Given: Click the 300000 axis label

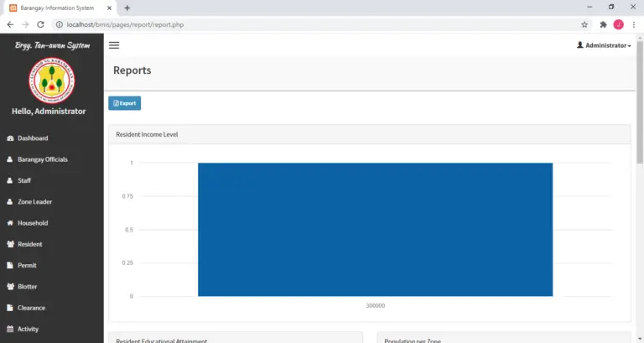Looking at the screenshot, I should tap(376, 305).
